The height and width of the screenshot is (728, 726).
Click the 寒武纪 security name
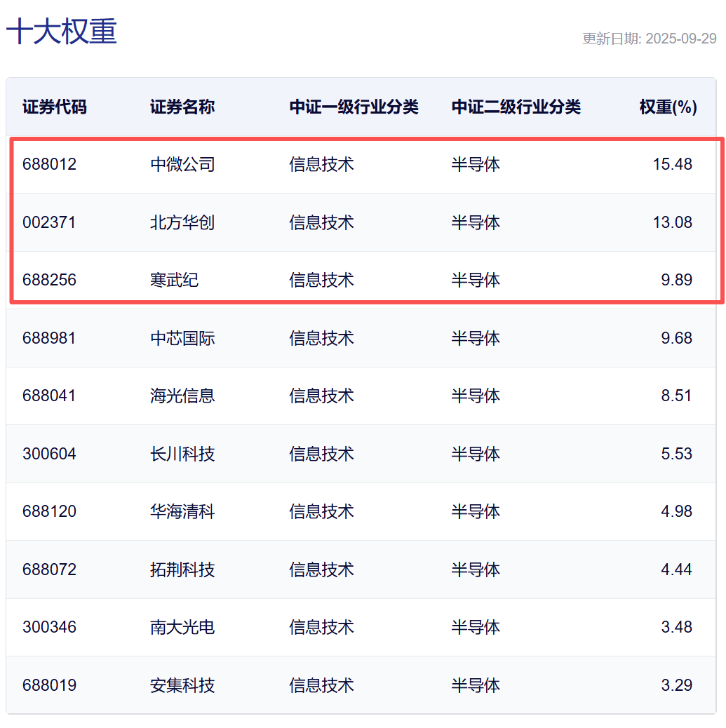tap(175, 281)
